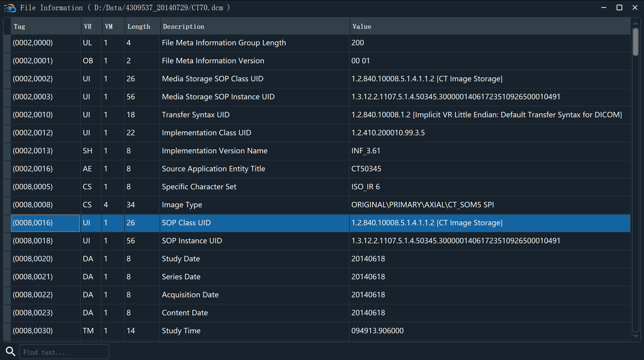This screenshot has width=644, height=360.
Task: Focus the Find text input field
Action: [64, 352]
